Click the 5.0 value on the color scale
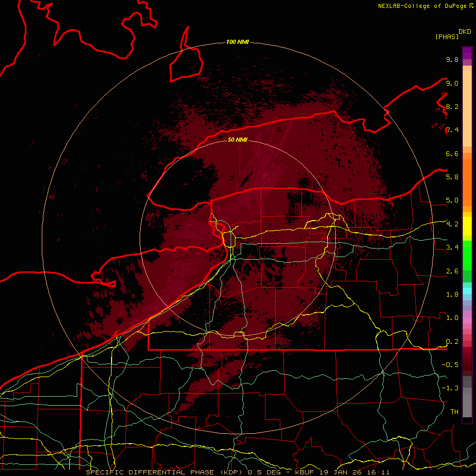Screen dimensions: 476x476 pos(452,200)
